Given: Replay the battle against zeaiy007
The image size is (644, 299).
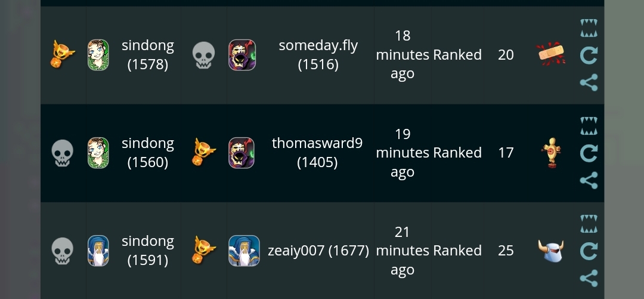Looking at the screenshot, I should coord(589,251).
